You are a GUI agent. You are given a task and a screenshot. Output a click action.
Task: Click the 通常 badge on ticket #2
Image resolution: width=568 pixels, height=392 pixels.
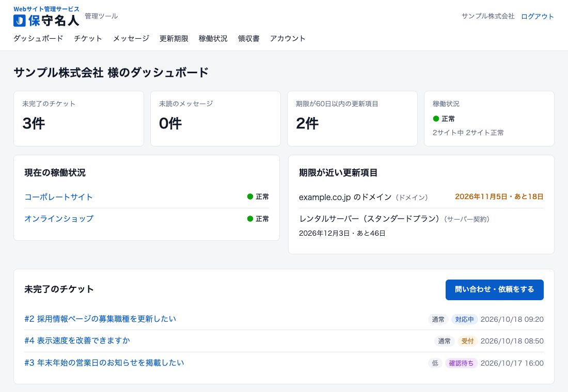point(438,319)
